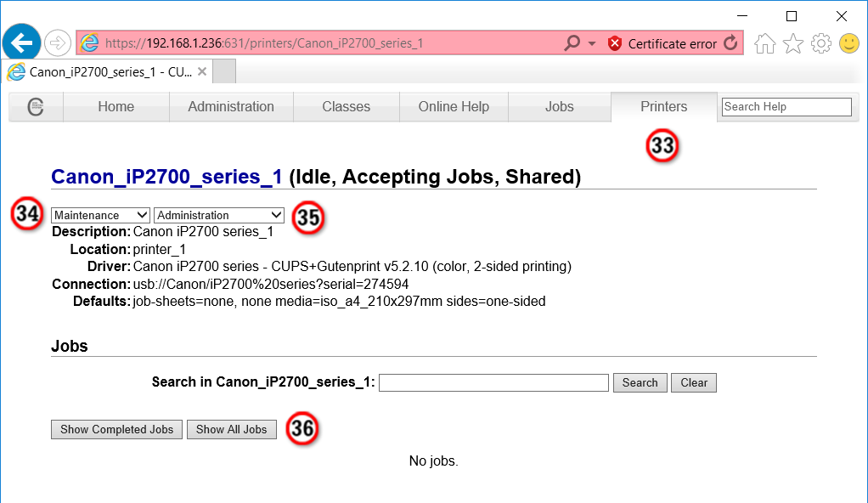This screenshot has height=503, width=868.
Task: Click the 'No jobs.' message text
Action: pyautogui.click(x=433, y=461)
